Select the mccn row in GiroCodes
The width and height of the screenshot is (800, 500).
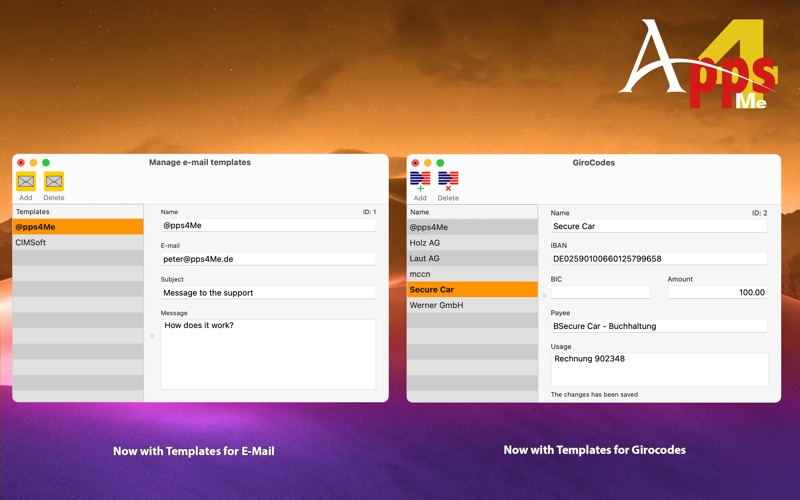472,274
